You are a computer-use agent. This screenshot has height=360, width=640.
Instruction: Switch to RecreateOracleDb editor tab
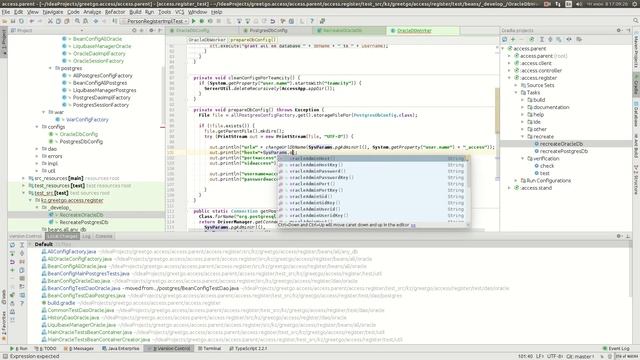point(342,30)
